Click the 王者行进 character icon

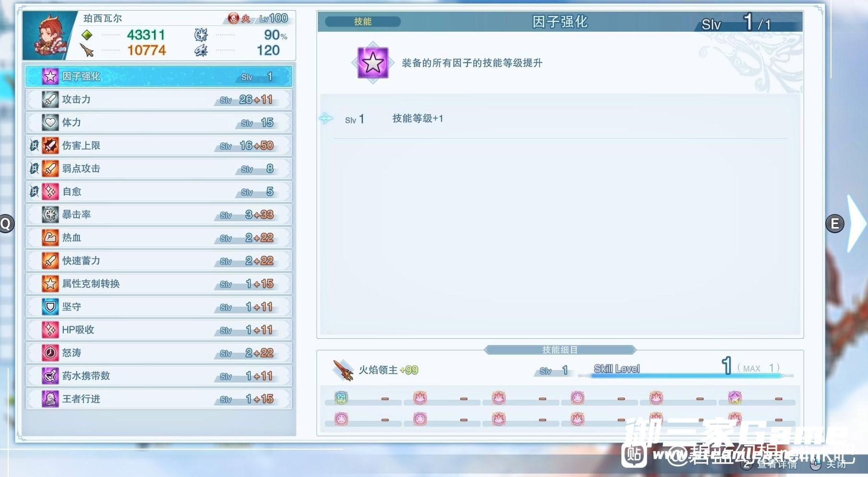point(50,399)
